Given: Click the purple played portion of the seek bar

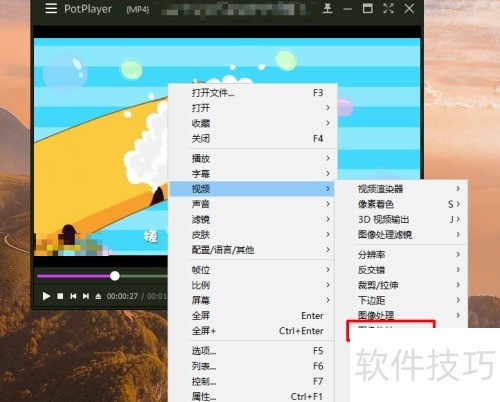Looking at the screenshot, I should pos(74,276).
